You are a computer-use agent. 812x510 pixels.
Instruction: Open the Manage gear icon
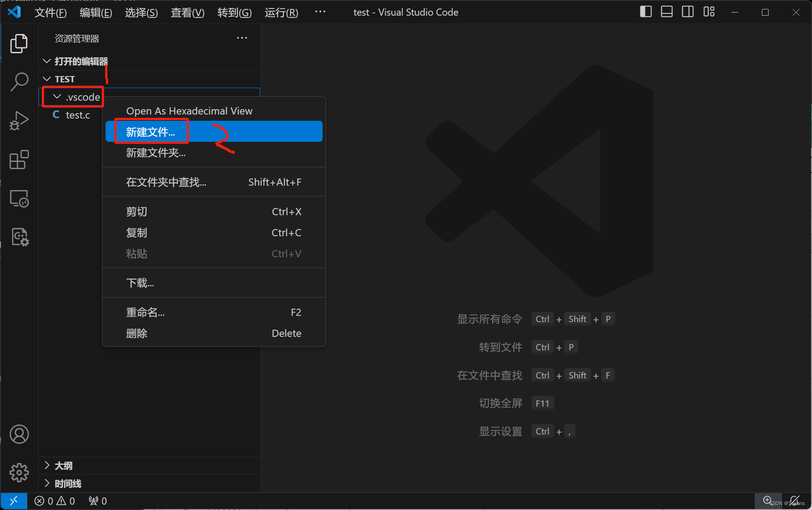tap(19, 473)
